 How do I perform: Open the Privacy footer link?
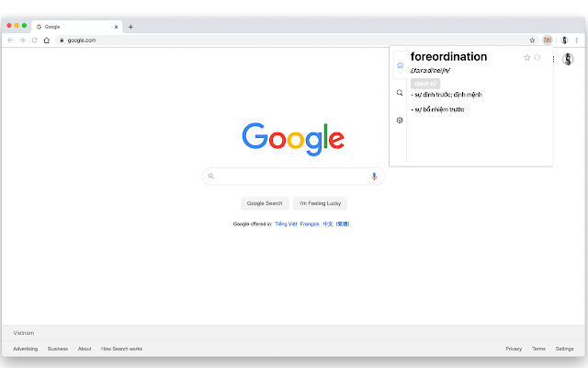click(514, 349)
